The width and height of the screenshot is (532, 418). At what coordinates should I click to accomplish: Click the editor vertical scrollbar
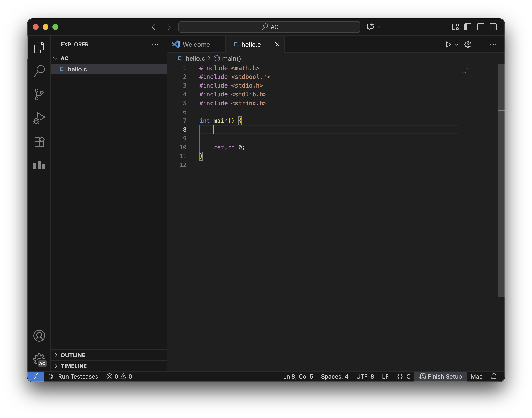(x=501, y=196)
